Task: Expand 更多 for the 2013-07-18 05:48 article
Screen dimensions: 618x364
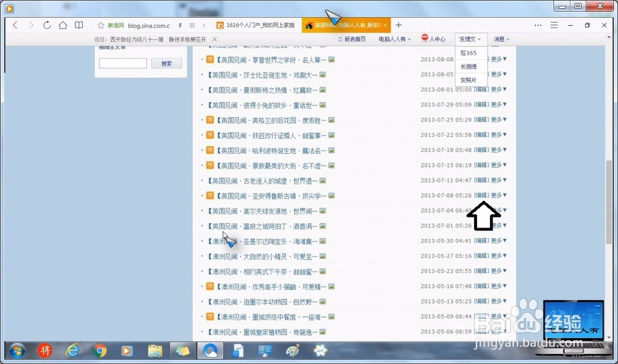Action: coord(499,150)
